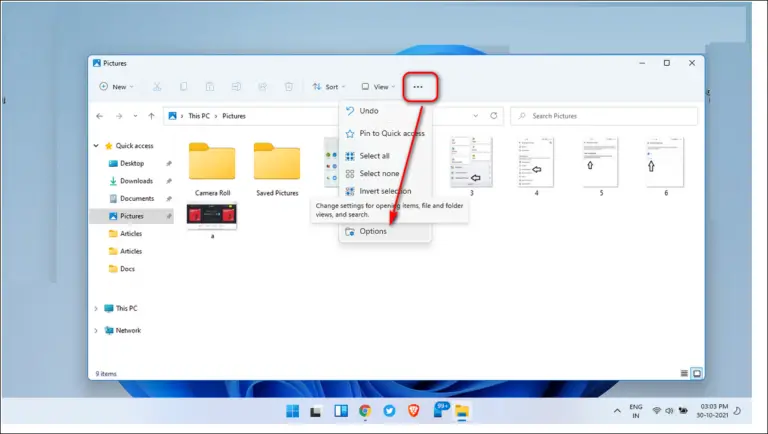The height and width of the screenshot is (434, 768).
Task: Open File Explorer icon on taskbar
Action: [462, 411]
